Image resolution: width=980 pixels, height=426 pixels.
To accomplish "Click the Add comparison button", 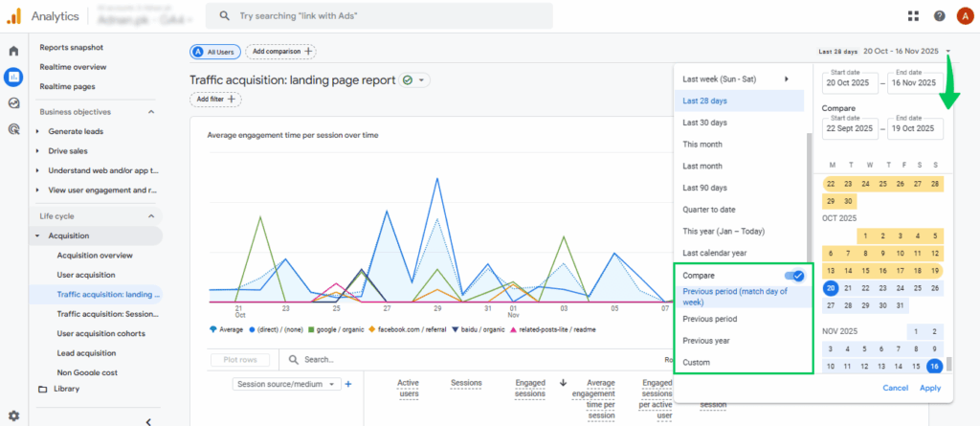I will pyautogui.click(x=280, y=52).
